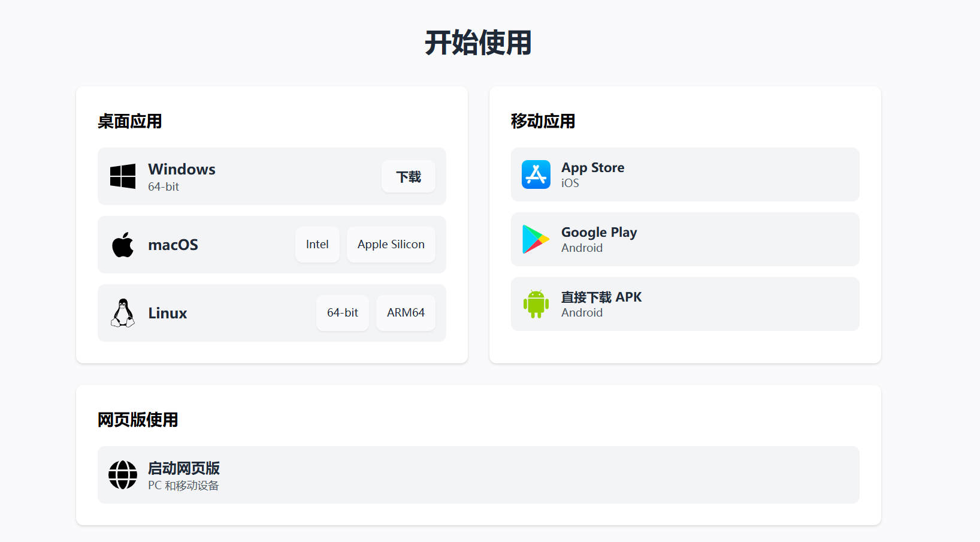Select the Linux ARM64 download
Image resolution: width=980 pixels, height=542 pixels.
point(406,313)
